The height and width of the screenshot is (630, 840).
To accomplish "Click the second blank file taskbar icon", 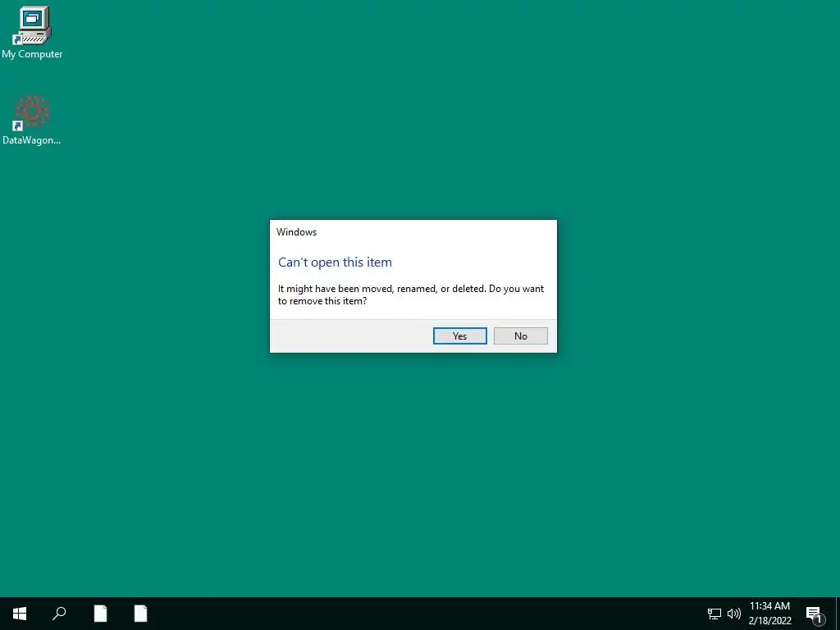I will click(x=140, y=614).
